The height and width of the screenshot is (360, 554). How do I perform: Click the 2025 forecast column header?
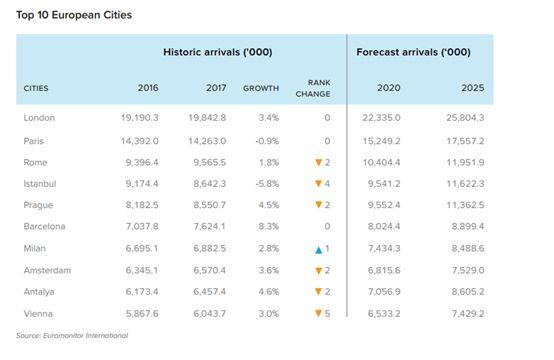tap(473, 88)
